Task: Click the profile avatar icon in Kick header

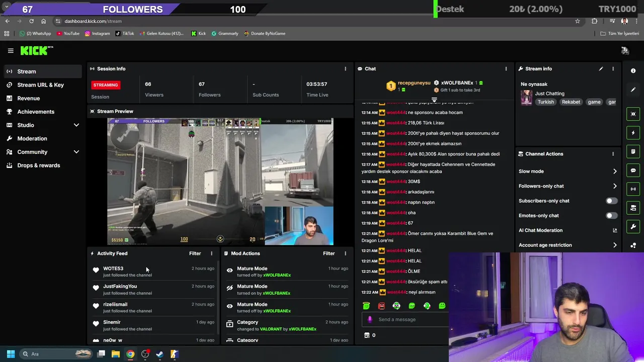Action: click(625, 51)
